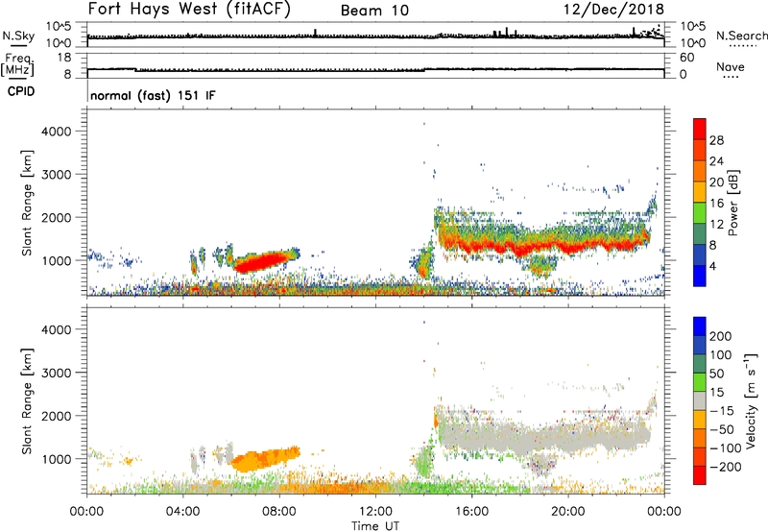768x532 pixels.
Task: Click the "20" power colorbar label
Action: coord(716,182)
